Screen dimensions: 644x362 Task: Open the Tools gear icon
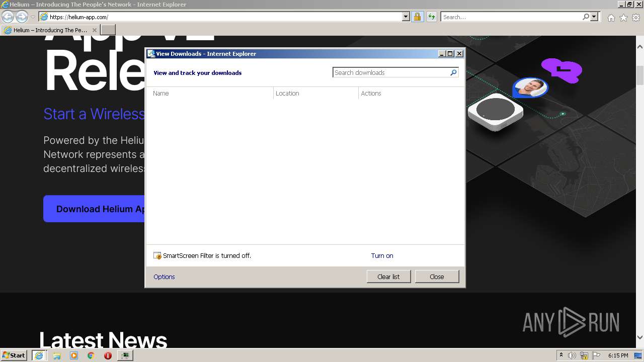pyautogui.click(x=636, y=18)
